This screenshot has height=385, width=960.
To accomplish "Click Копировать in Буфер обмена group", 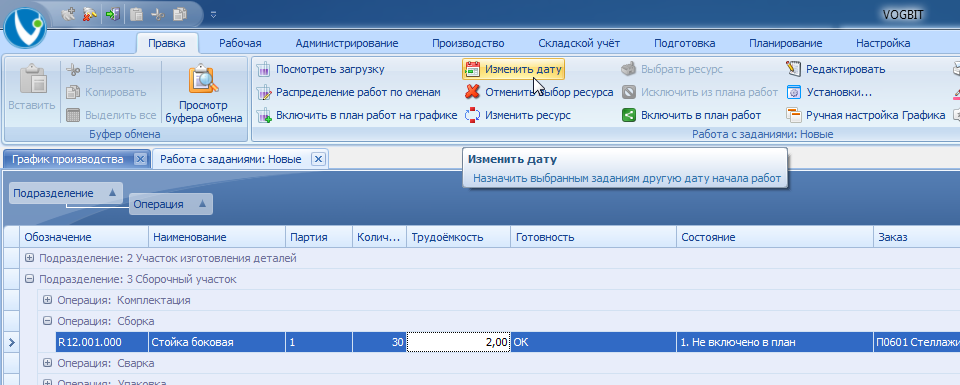I will 106,92.
